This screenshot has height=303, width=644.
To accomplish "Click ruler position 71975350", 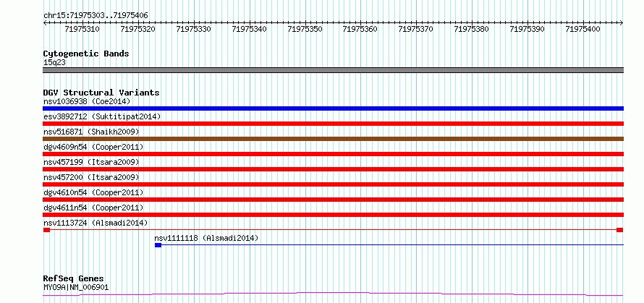I will (x=305, y=29).
